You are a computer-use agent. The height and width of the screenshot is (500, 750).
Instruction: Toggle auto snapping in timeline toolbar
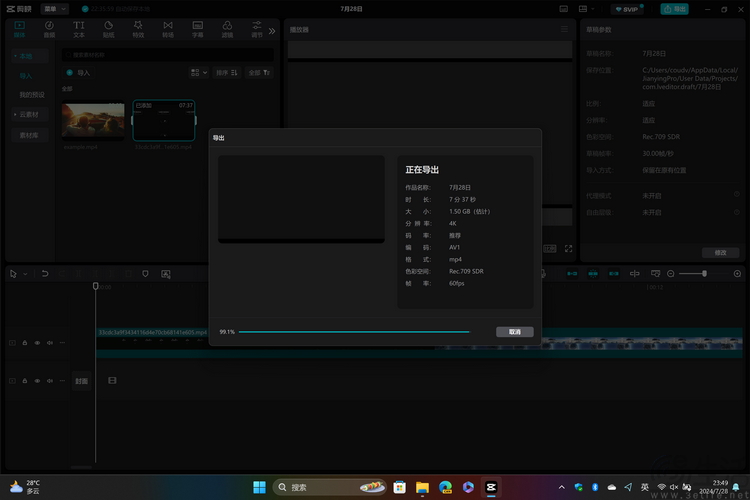[593, 274]
